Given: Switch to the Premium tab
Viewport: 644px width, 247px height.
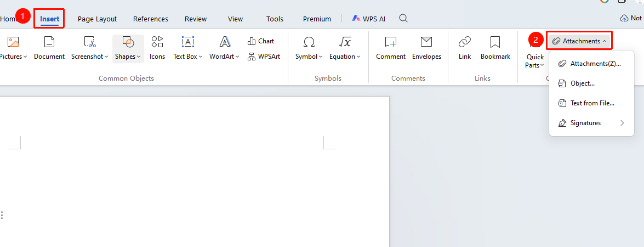Looking at the screenshot, I should click(317, 19).
